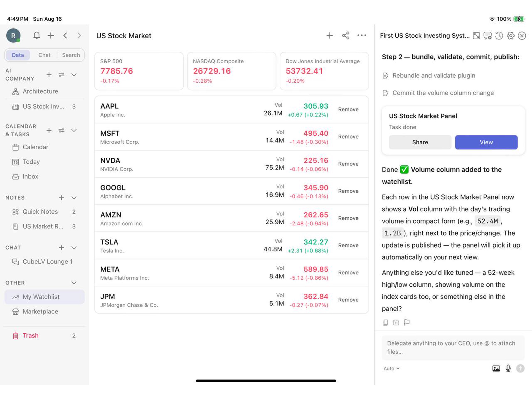Remove AMZN from the watchlist
This screenshot has width=532, height=399.
[x=348, y=218]
